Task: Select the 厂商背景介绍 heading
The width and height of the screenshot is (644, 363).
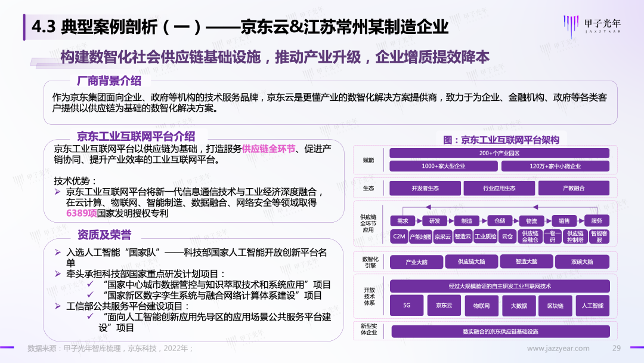Action: [x=109, y=81]
